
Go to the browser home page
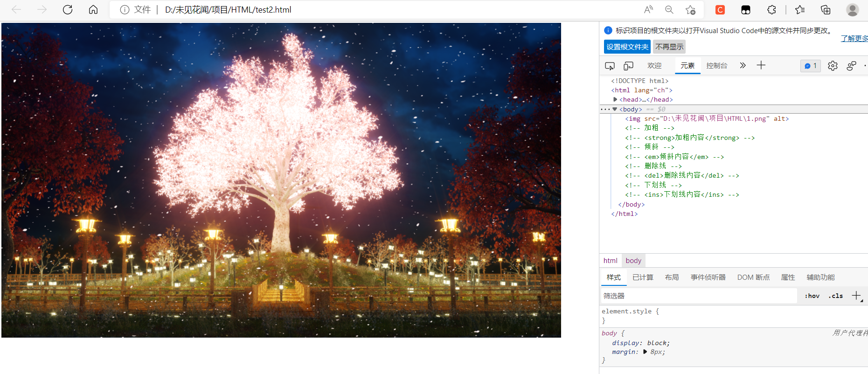pos(93,9)
